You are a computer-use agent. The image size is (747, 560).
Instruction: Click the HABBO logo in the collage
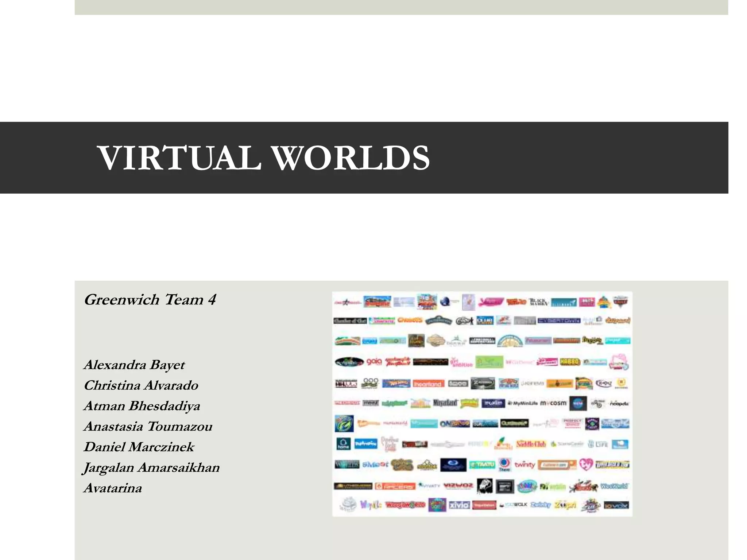[570, 362]
